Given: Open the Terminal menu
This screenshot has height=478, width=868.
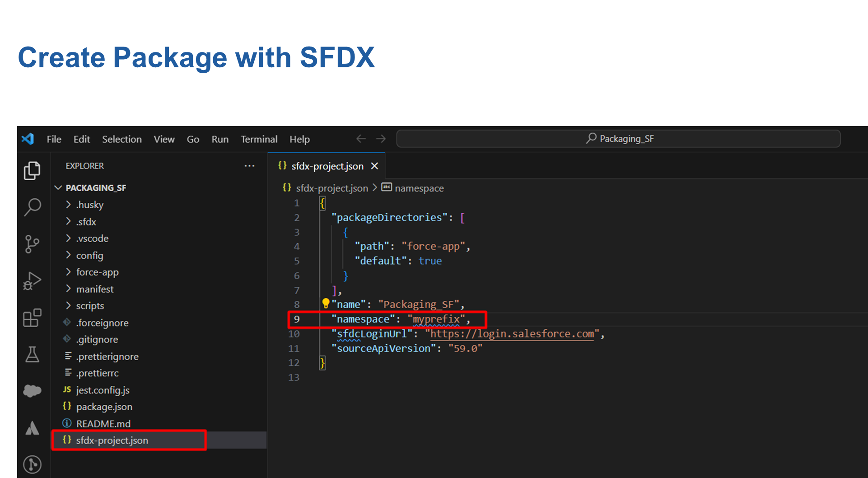Looking at the screenshot, I should 259,139.
